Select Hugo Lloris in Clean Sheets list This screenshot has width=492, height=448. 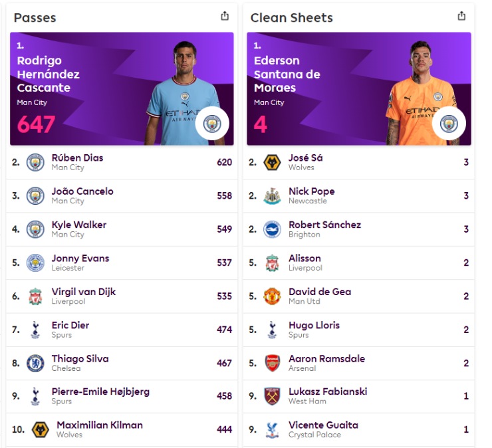point(314,325)
